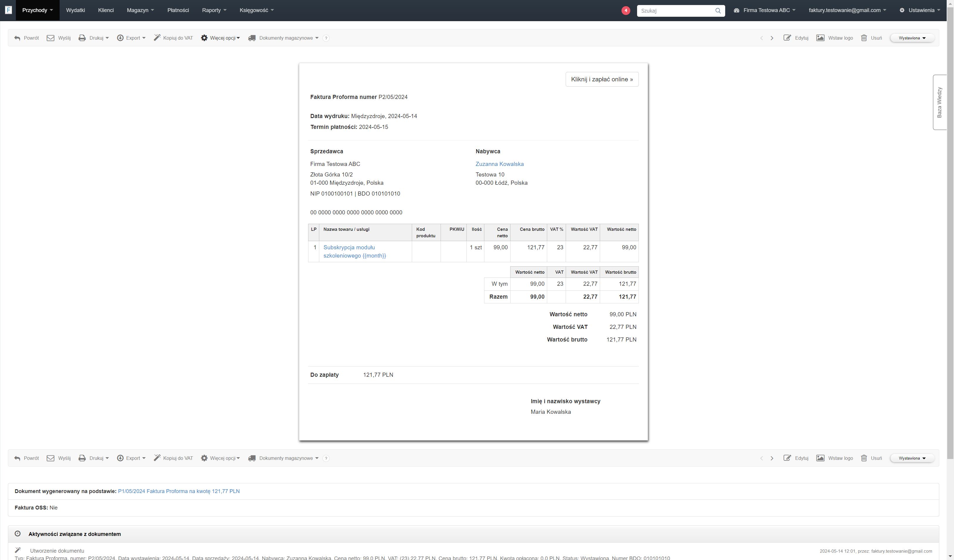Open the Magazyn menu
The width and height of the screenshot is (954, 560).
tap(140, 10)
